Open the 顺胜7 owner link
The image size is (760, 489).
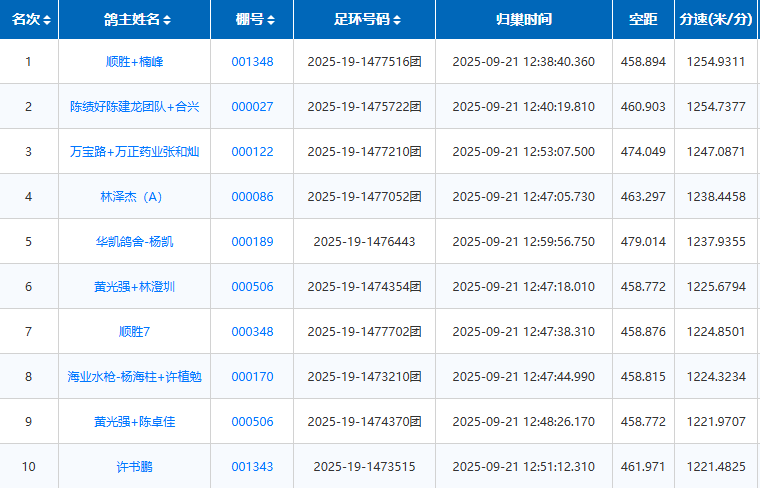click(x=134, y=332)
